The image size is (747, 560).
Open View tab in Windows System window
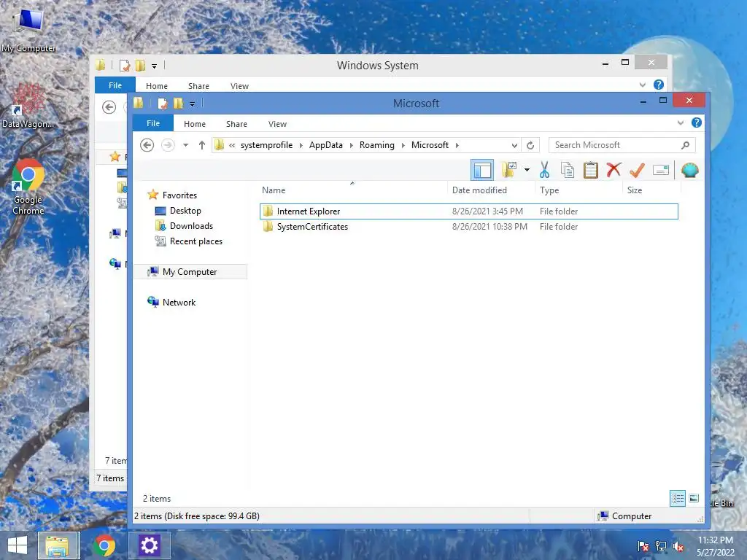(239, 86)
